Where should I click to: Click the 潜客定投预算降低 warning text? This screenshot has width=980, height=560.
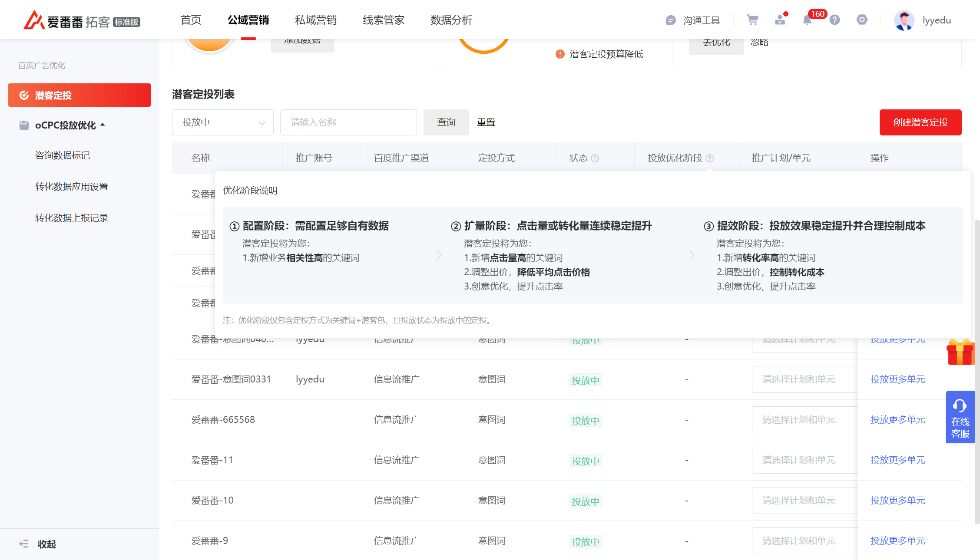point(606,54)
